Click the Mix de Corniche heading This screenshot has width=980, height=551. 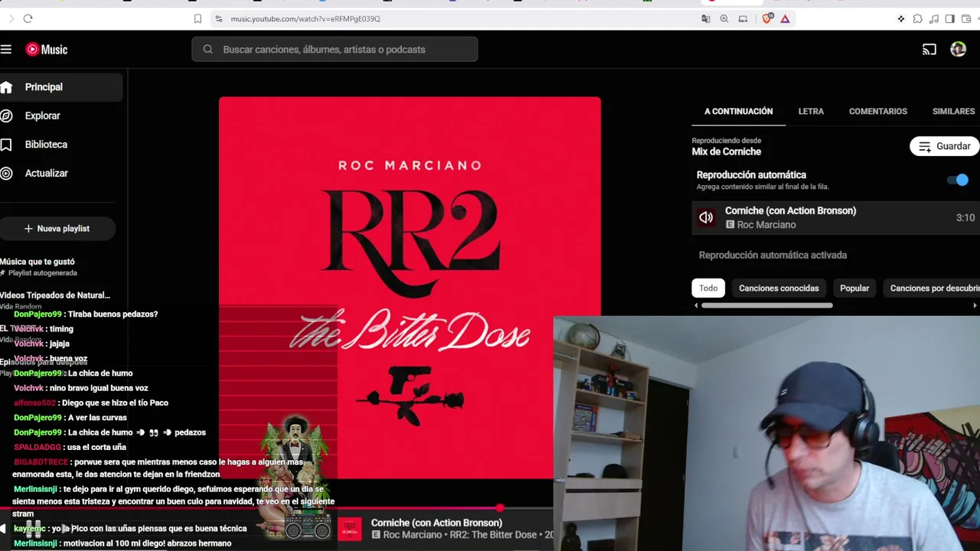tap(727, 152)
